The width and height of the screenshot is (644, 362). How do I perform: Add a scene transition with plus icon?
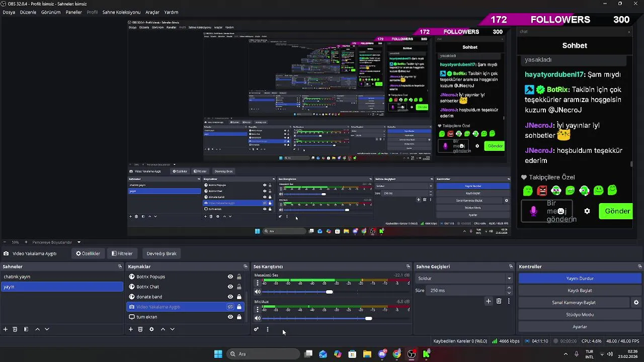(x=488, y=301)
